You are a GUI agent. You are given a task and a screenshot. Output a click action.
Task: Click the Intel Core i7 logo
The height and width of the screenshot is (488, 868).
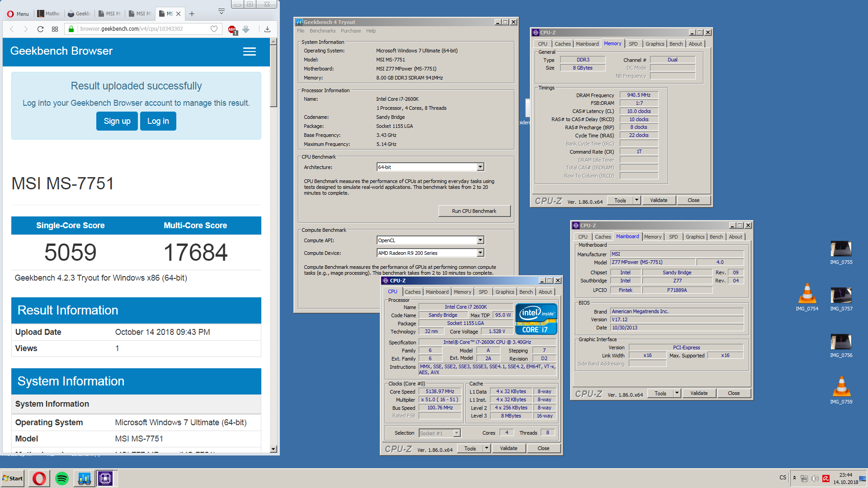[536, 319]
